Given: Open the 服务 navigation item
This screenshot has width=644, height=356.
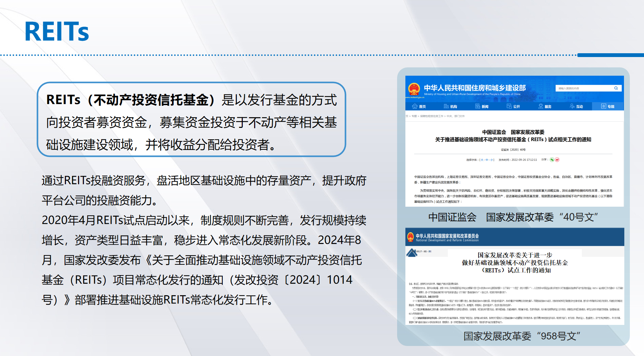Looking at the screenshot, I should (545, 106).
